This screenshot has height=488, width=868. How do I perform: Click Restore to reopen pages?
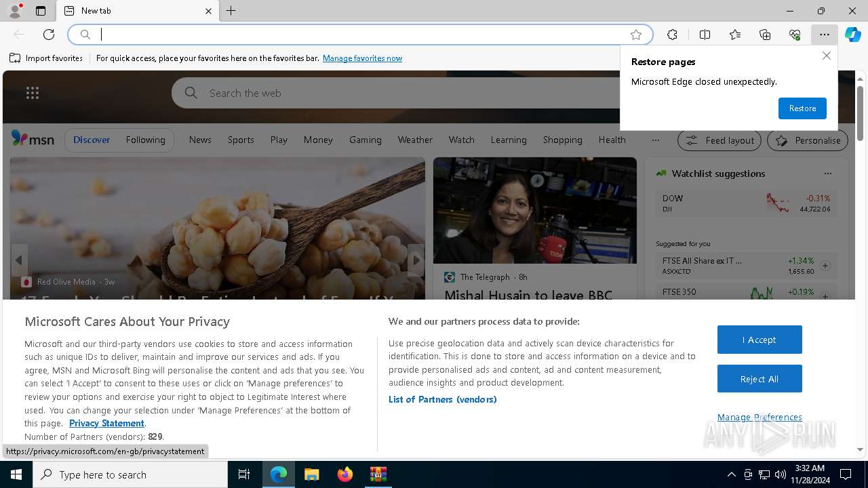802,108
